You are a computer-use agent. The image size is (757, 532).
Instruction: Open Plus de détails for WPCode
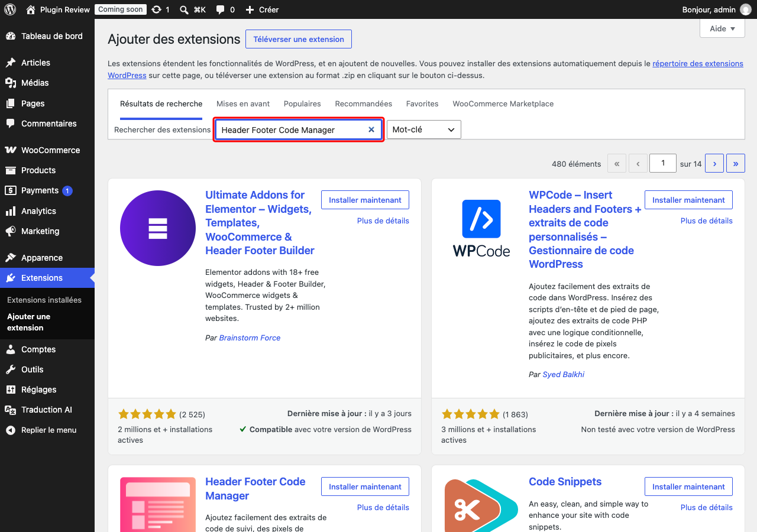tap(707, 220)
